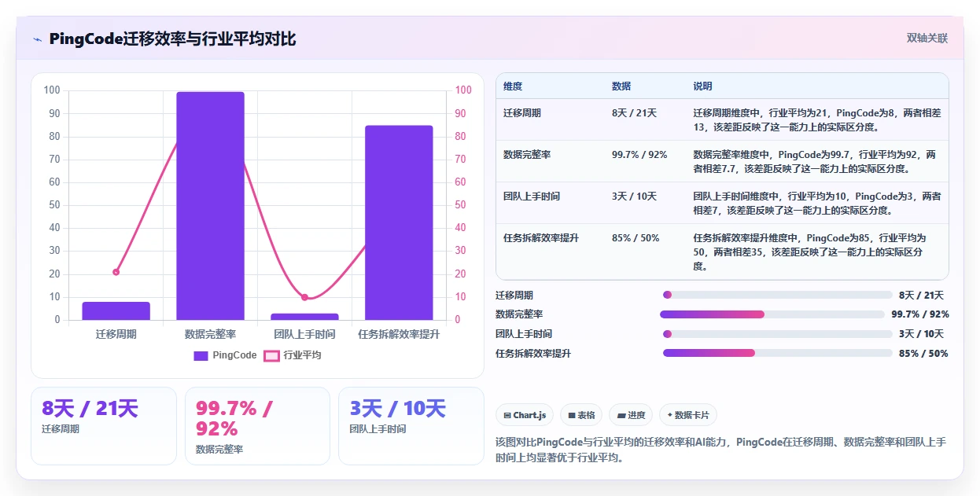The width and height of the screenshot is (980, 496).
Task: Click the 迁移周期 table row label
Action: [522, 113]
